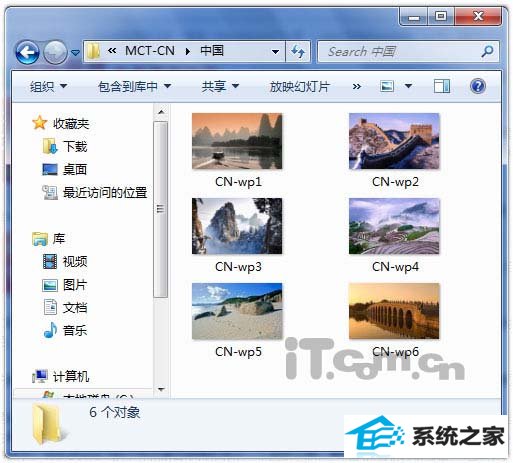Open view options dropdown arrow
This screenshot has width=513, height=463.
point(408,87)
